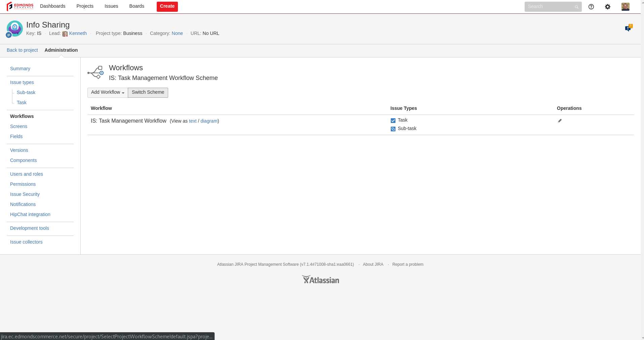The width and height of the screenshot is (644, 340).
Task: Open Kenneth lead profile link
Action: click(x=78, y=33)
